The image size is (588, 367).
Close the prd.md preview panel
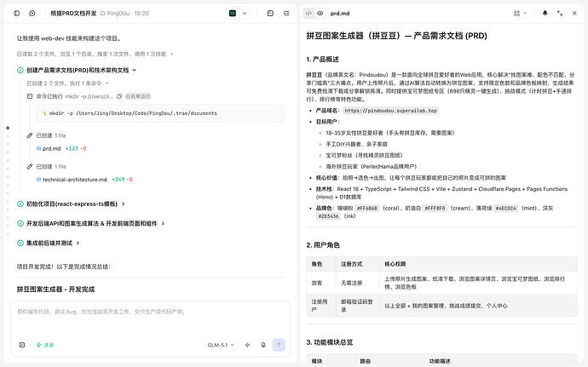[x=574, y=13]
